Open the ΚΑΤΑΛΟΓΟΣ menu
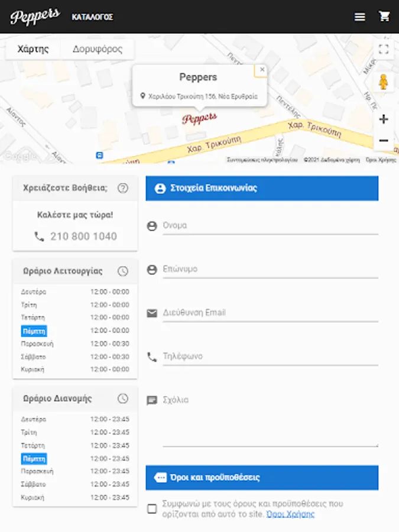This screenshot has width=399, height=532. pyautogui.click(x=92, y=17)
